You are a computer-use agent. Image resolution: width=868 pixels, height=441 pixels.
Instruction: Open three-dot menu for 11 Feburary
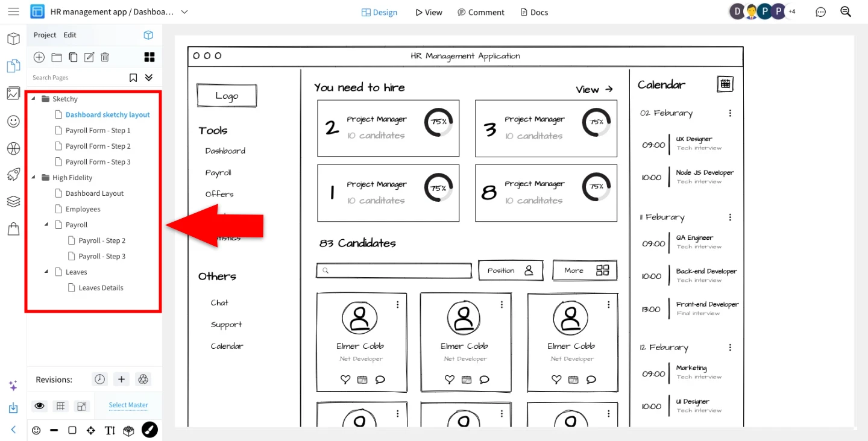point(730,217)
